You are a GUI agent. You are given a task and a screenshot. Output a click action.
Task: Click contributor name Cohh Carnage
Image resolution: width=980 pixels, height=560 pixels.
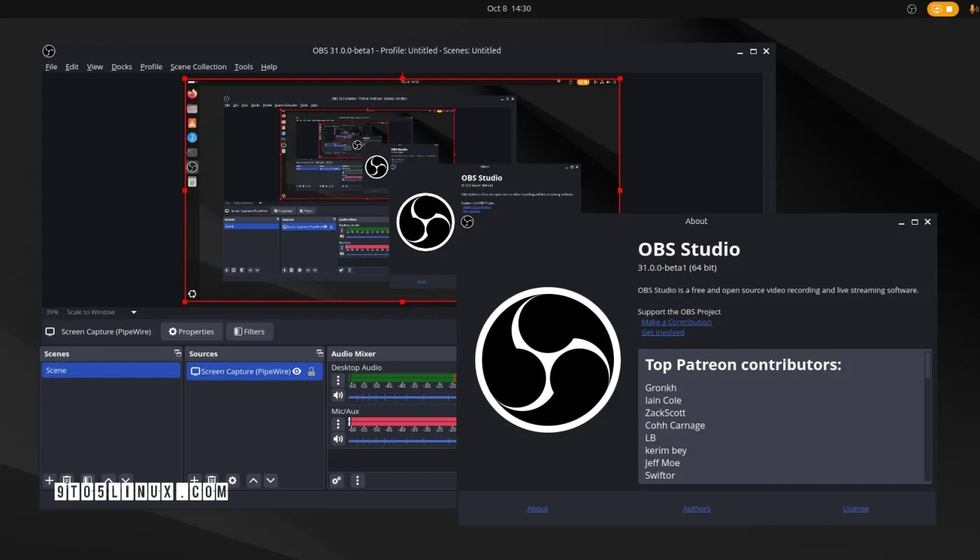pos(675,426)
